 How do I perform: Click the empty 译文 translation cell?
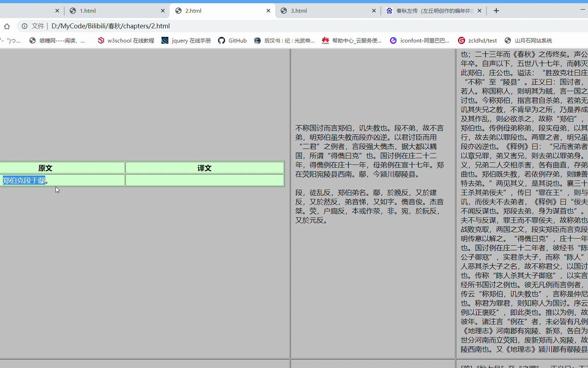pos(205,180)
